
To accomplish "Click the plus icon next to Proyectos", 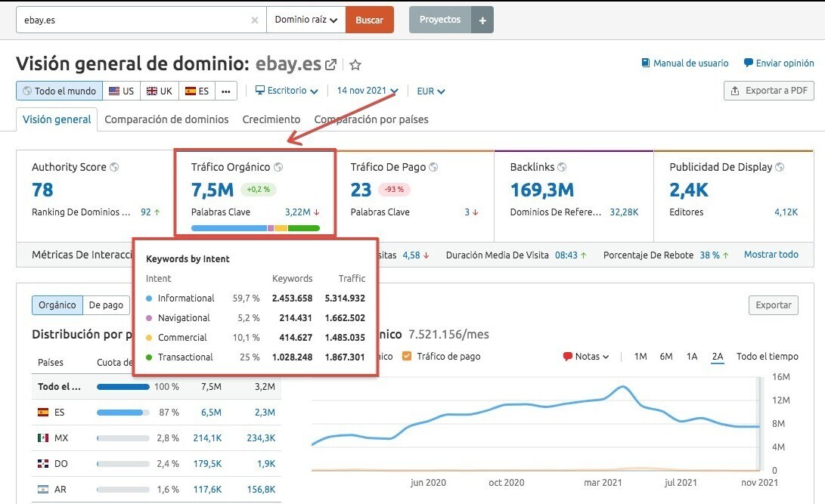I will point(482,20).
